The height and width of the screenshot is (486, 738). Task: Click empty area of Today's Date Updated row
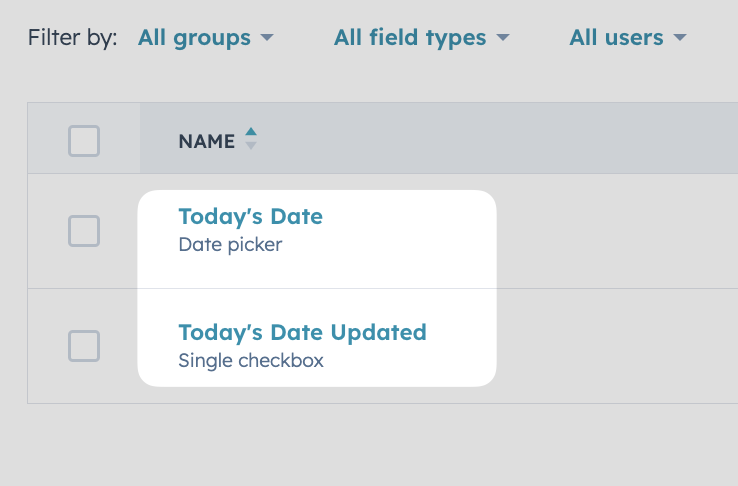(x=612, y=346)
